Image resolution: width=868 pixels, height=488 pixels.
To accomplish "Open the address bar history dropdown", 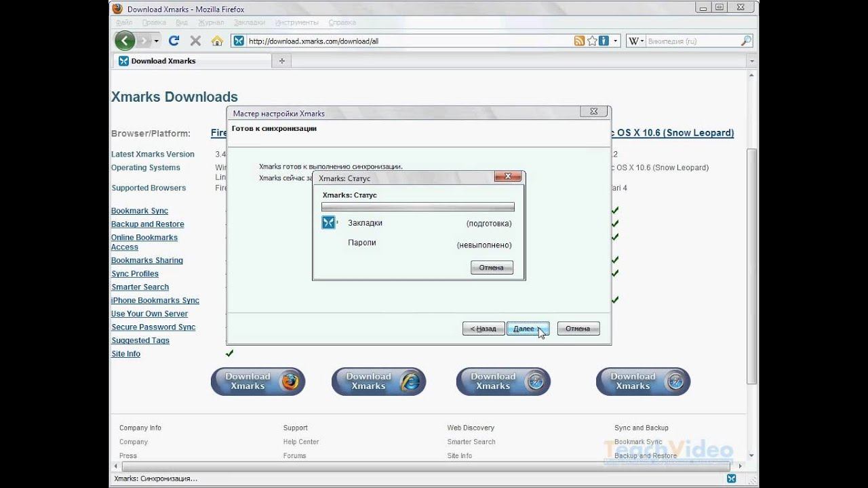I will [x=616, y=41].
